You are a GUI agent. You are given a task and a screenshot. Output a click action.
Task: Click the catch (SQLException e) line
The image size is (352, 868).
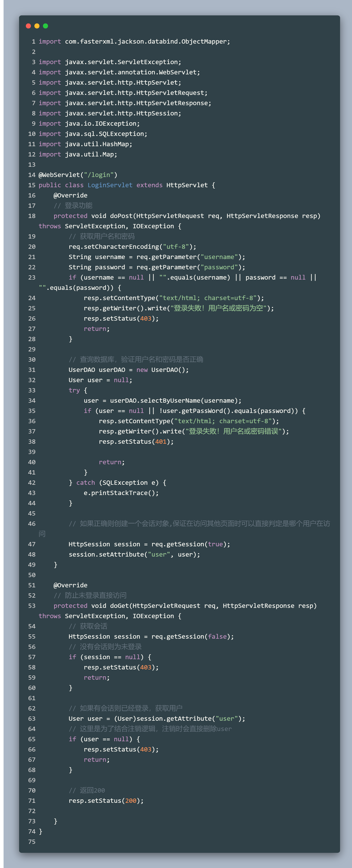(117, 483)
